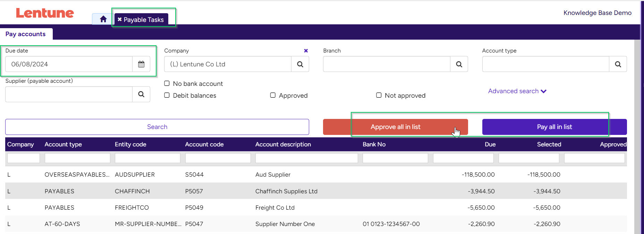
Task: Sort by the Company column header
Action: [20, 144]
